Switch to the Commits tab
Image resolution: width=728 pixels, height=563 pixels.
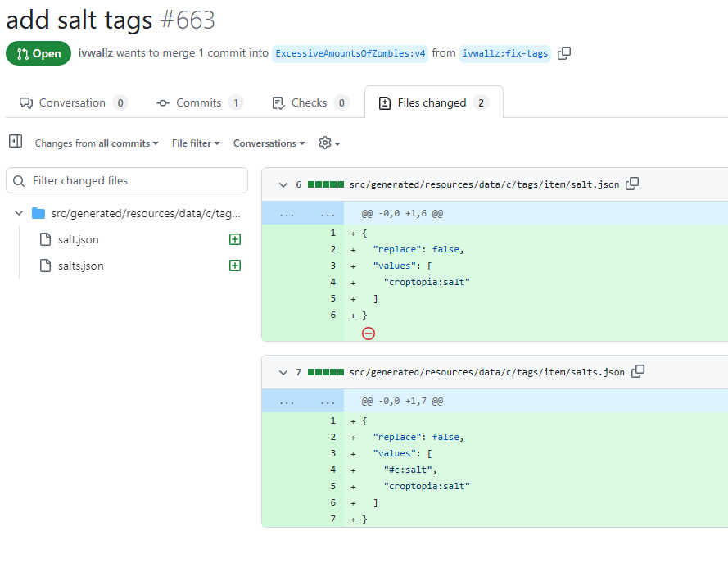tap(199, 102)
